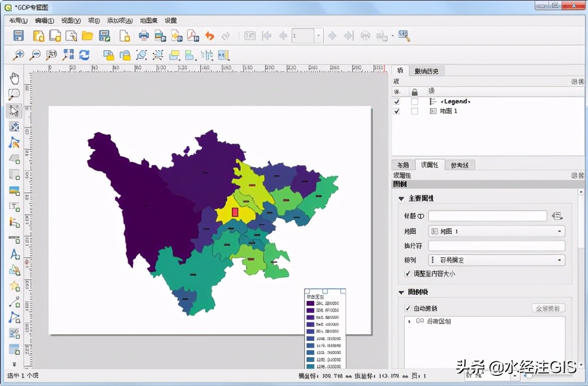
Task: Switch to the Undo History tab
Action: point(426,71)
